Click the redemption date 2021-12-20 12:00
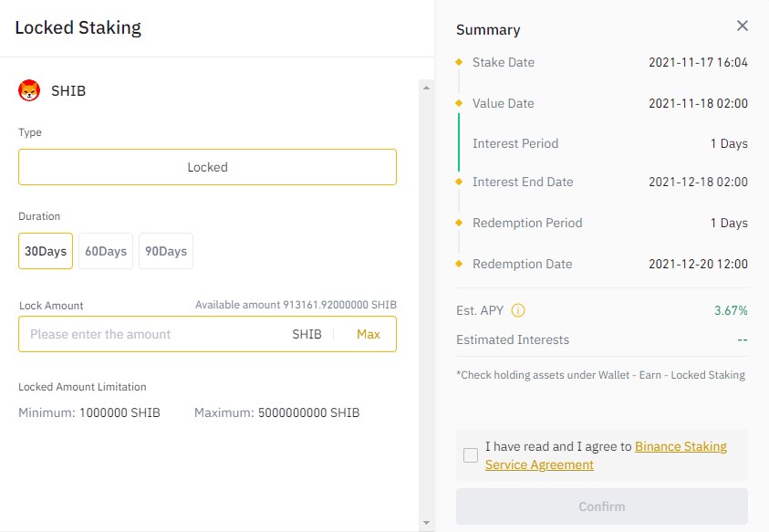Viewport: 769px width, 532px height. [x=699, y=264]
